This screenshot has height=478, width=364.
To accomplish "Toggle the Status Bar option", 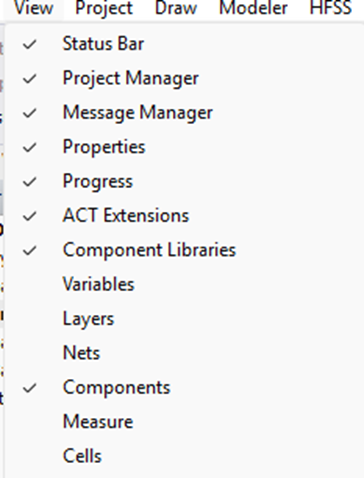I will coord(184,44).
